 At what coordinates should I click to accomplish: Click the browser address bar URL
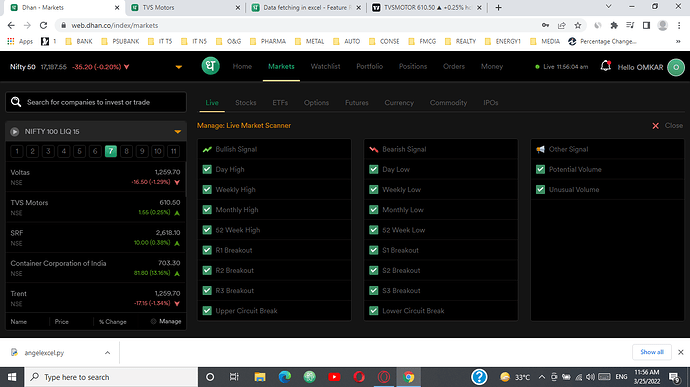point(115,26)
